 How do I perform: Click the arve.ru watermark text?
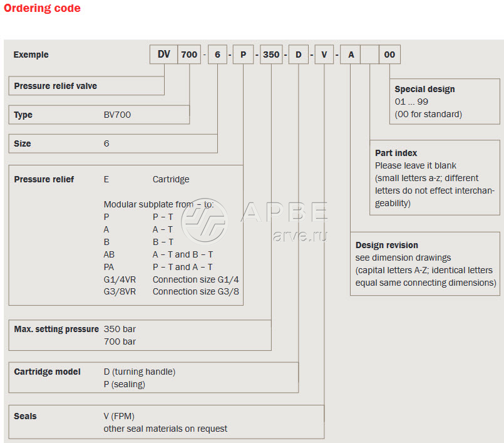(x=299, y=237)
